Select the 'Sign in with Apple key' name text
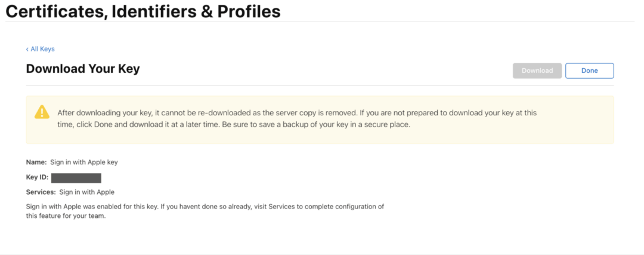 pyautogui.click(x=84, y=162)
